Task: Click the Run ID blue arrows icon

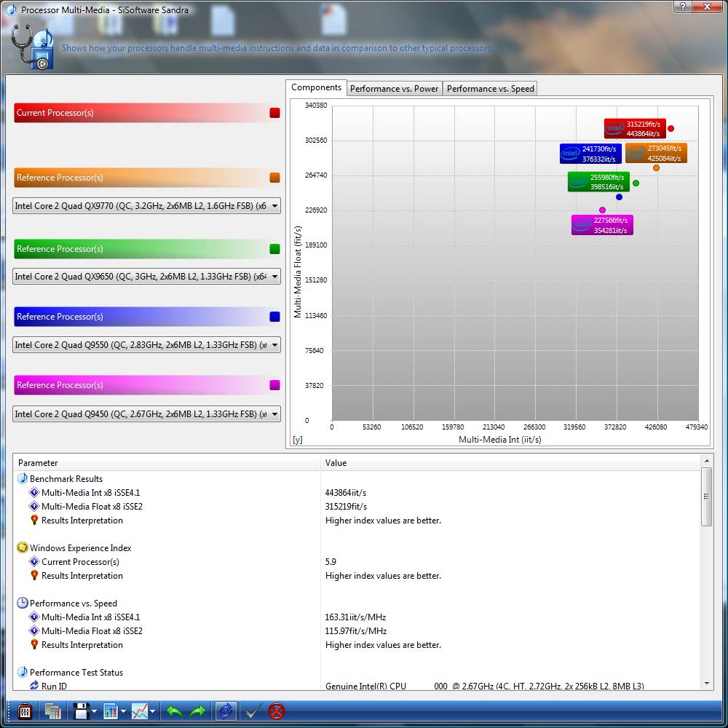Action: pyautogui.click(x=34, y=686)
